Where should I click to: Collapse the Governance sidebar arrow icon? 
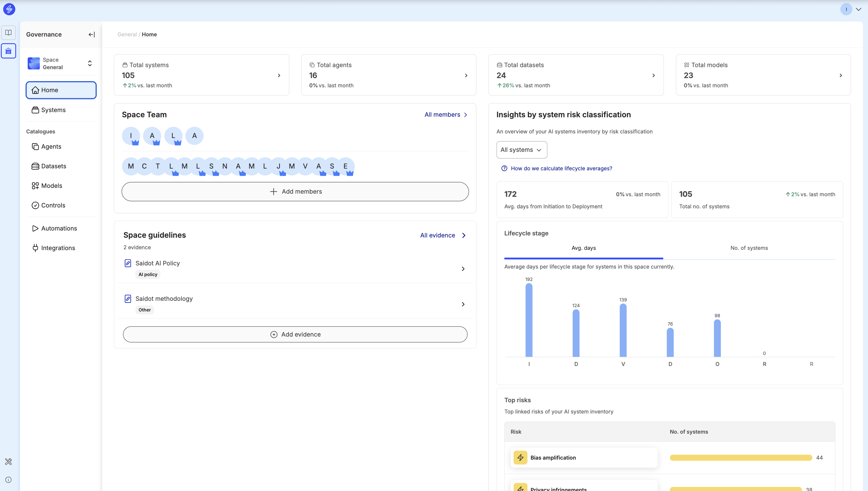tap(91, 34)
